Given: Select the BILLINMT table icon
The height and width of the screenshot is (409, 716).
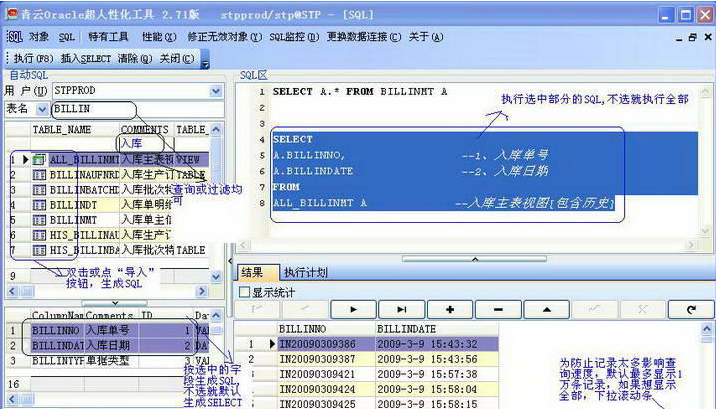Looking at the screenshot, I should [x=39, y=220].
